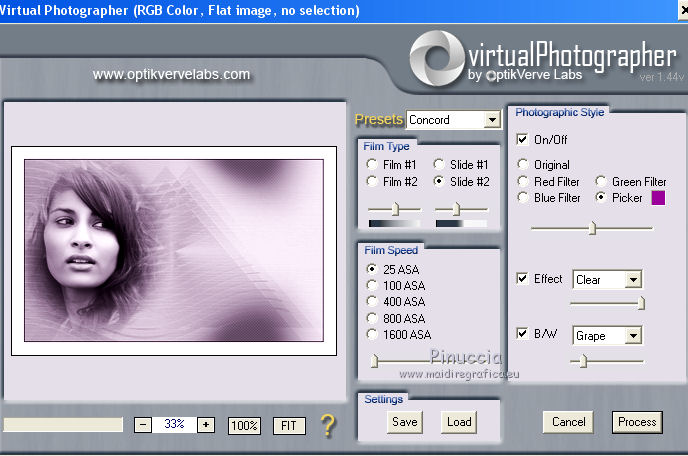688x456 pixels.
Task: Toggle the B/W checkbox
Action: 522,334
